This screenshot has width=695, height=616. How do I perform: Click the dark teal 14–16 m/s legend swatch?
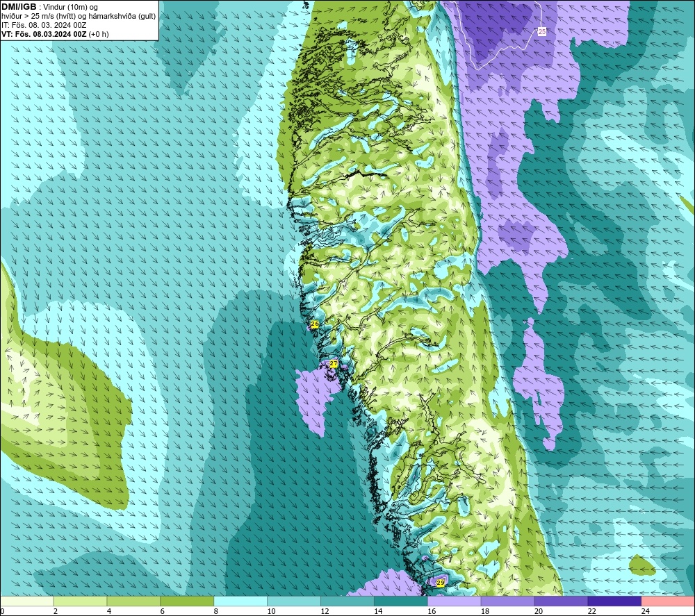tap(401, 601)
